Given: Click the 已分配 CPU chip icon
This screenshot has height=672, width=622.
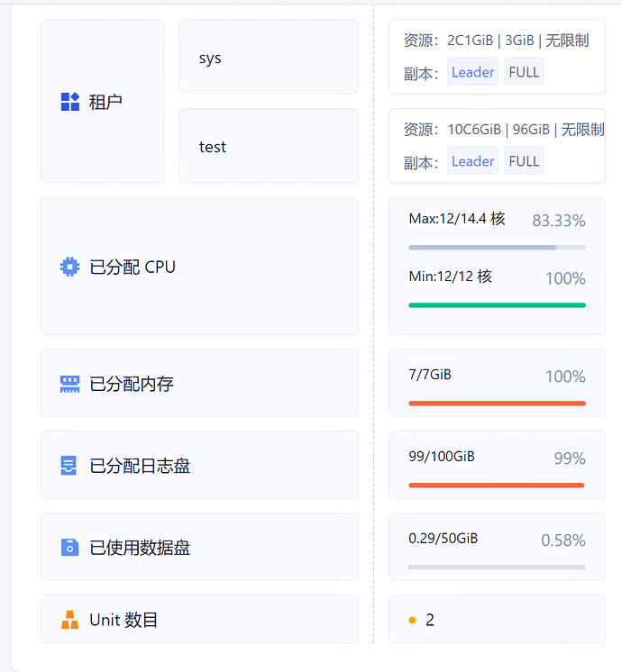Looking at the screenshot, I should click(x=69, y=267).
